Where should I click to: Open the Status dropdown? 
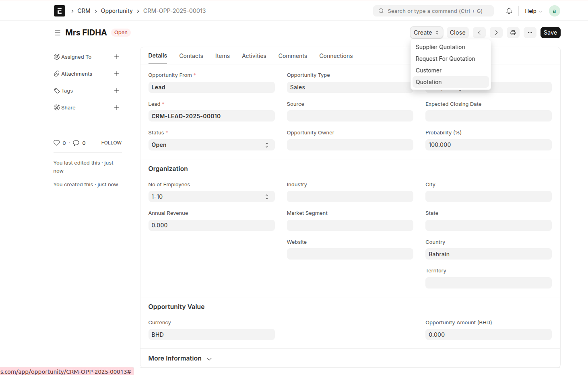[211, 145]
